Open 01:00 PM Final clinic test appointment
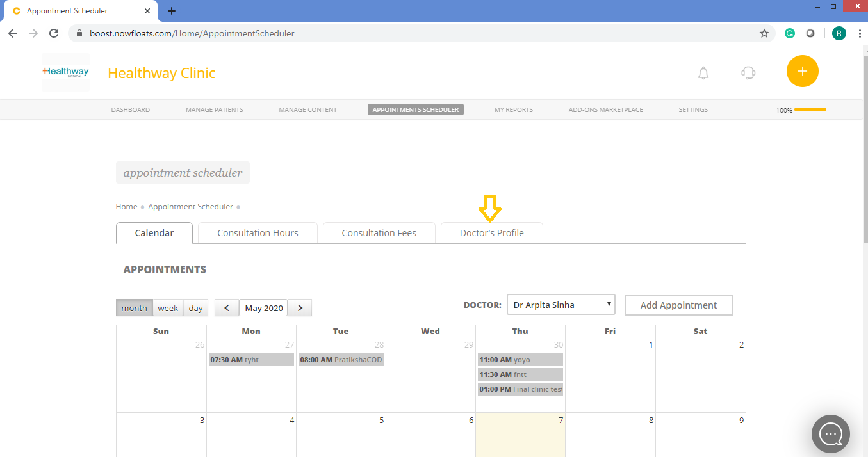Image resolution: width=868 pixels, height=457 pixels. 520,389
